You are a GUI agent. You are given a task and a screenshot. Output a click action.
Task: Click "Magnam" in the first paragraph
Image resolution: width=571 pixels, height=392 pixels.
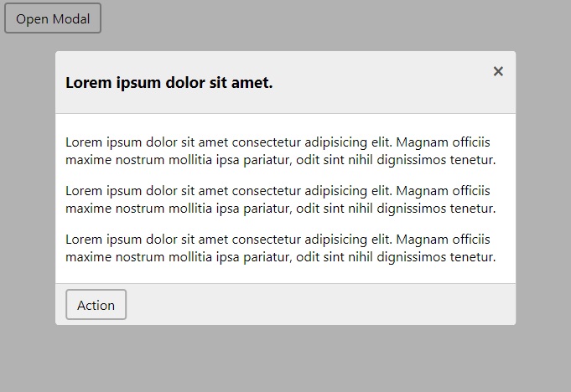[x=420, y=142]
